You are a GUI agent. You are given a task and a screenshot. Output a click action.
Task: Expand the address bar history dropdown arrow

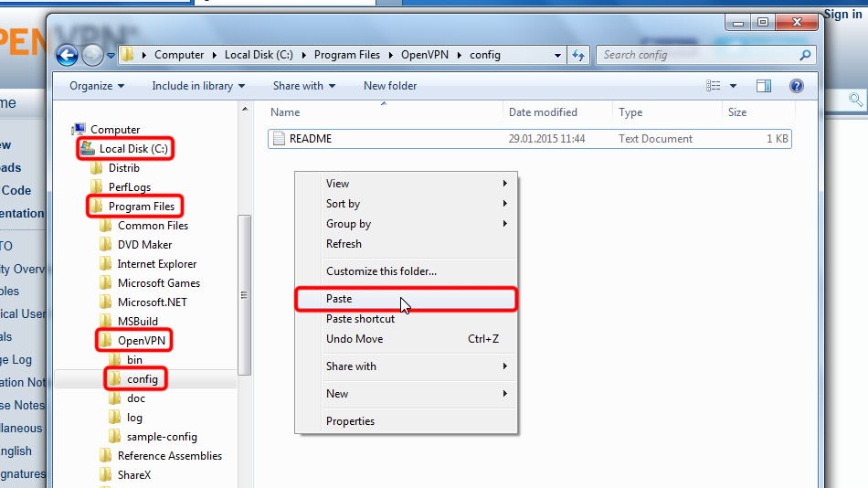pos(557,55)
